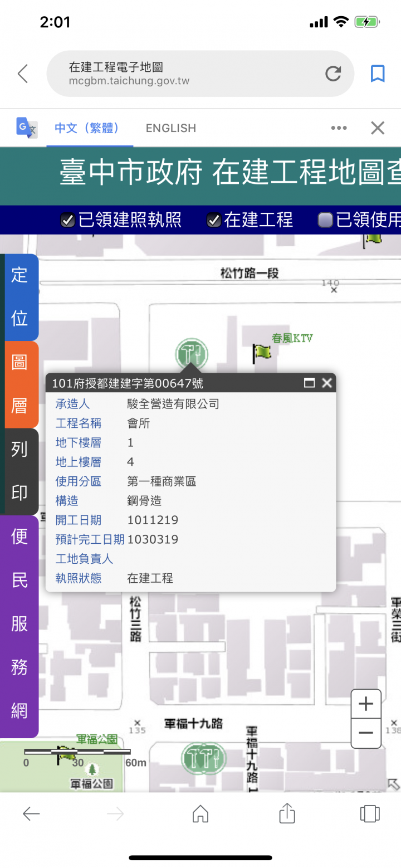401x868 pixels.
Task: Bookmark this page
Action: tap(378, 74)
